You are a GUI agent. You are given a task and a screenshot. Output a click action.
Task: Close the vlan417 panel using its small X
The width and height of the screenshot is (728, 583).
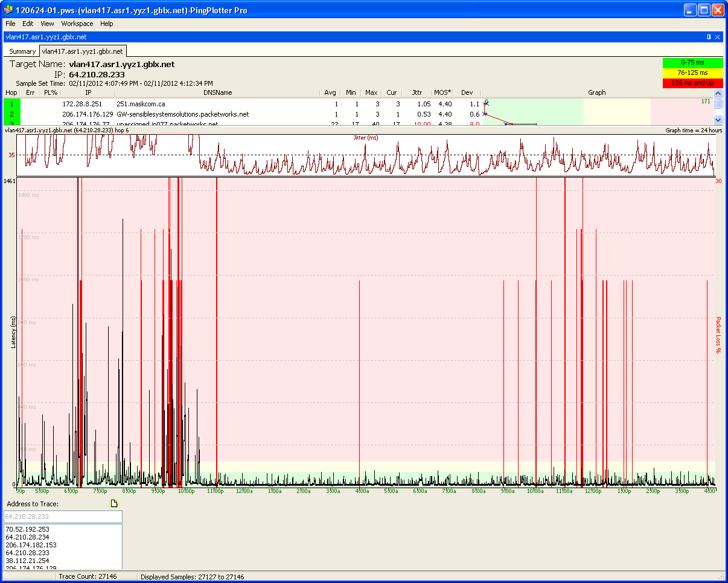pyautogui.click(x=717, y=37)
